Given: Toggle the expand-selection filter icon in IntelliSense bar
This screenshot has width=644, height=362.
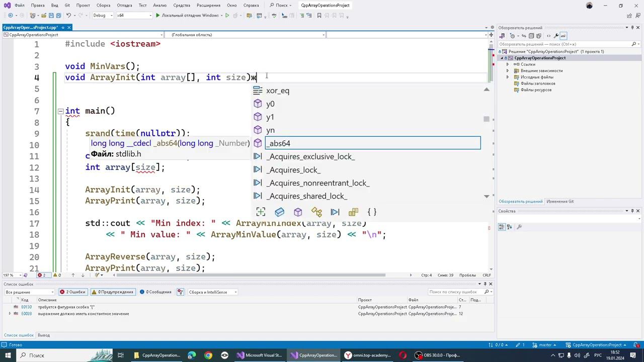Looking at the screenshot, I should (x=261, y=212).
